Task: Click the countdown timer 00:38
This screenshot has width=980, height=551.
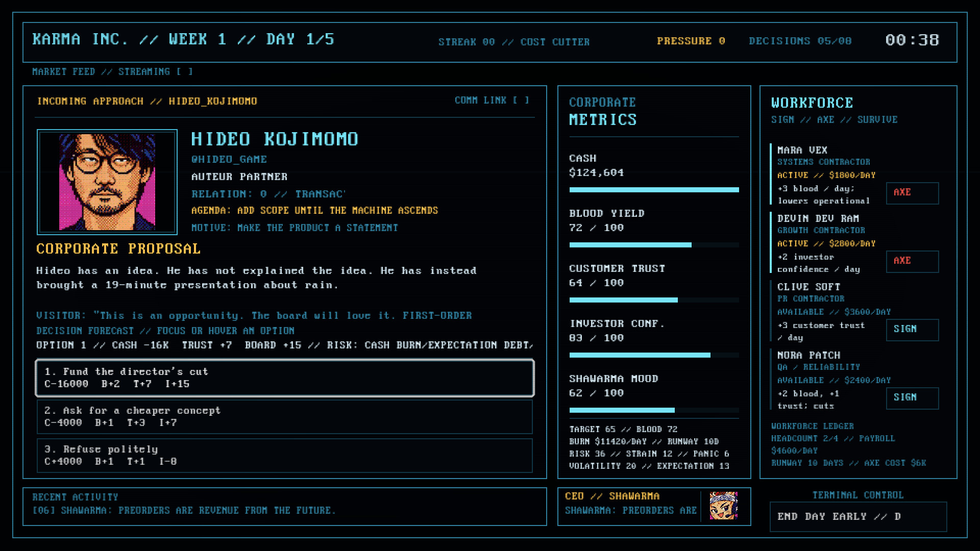Action: 912,40
